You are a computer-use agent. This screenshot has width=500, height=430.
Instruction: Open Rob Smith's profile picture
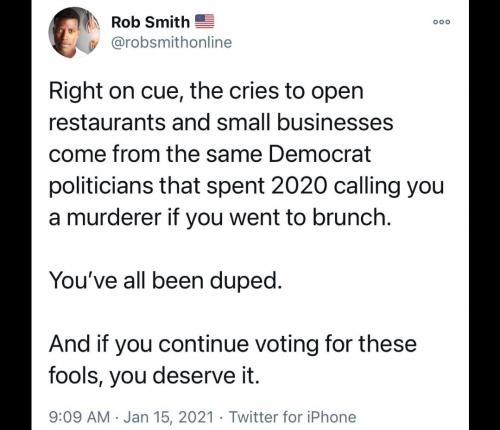74,33
